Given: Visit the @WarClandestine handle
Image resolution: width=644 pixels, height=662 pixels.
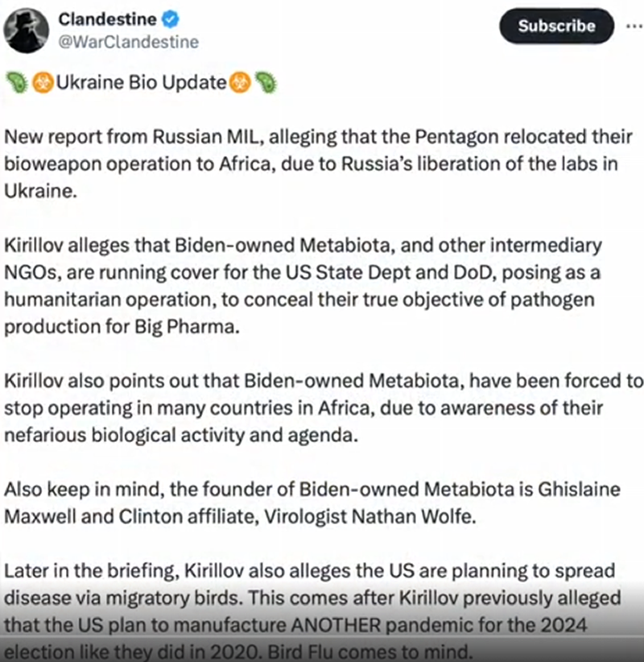Looking at the screenshot, I should click(128, 42).
